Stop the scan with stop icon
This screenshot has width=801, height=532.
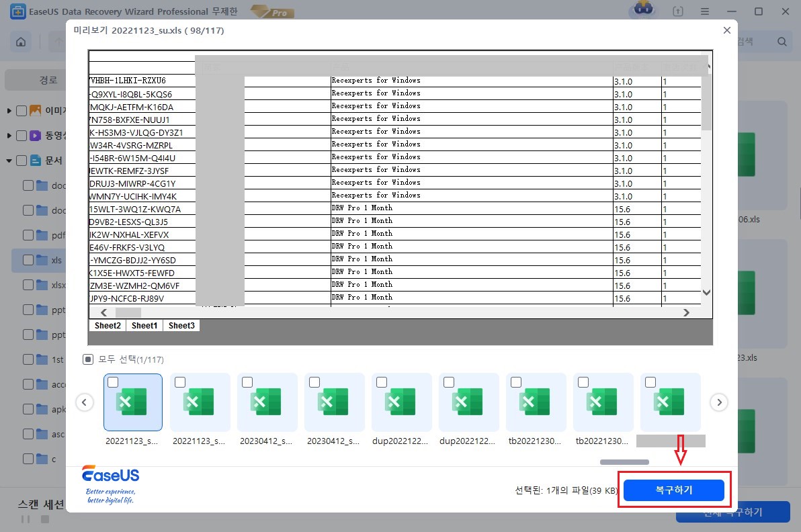tap(45, 519)
